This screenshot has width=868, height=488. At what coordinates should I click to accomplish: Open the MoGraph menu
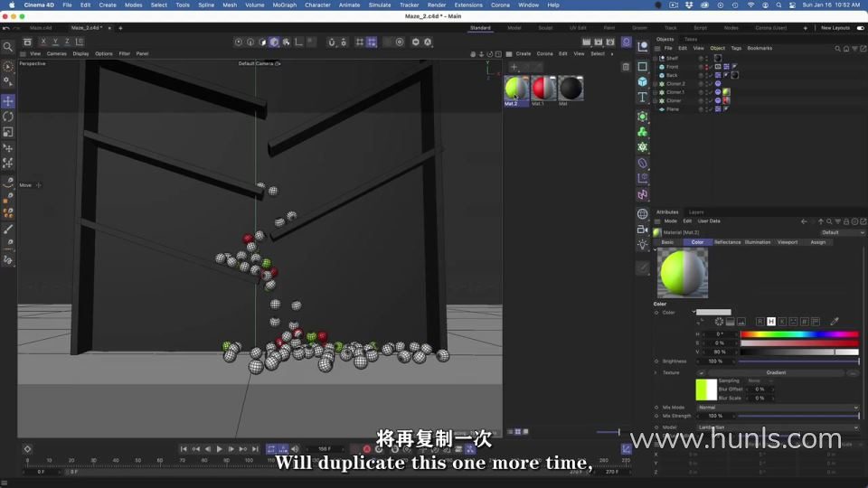coord(285,5)
